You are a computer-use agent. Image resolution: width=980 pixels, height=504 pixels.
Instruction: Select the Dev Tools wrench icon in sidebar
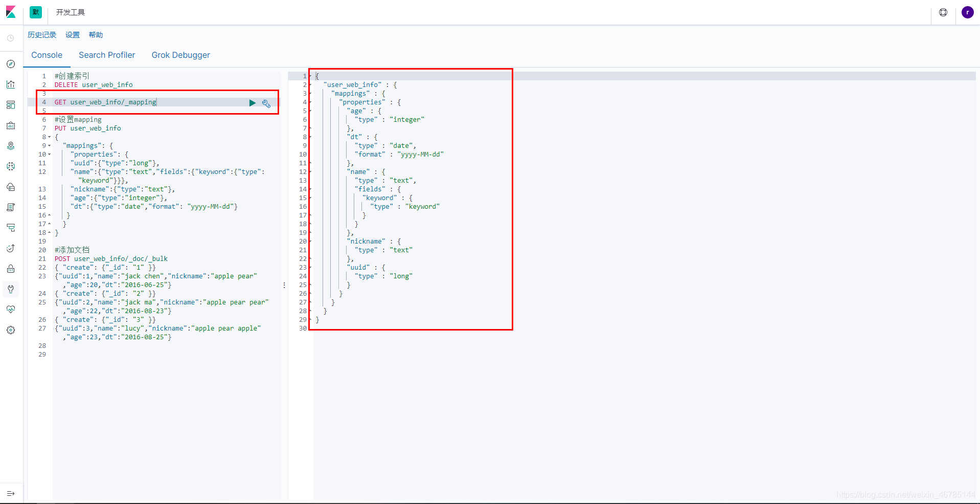[11, 289]
